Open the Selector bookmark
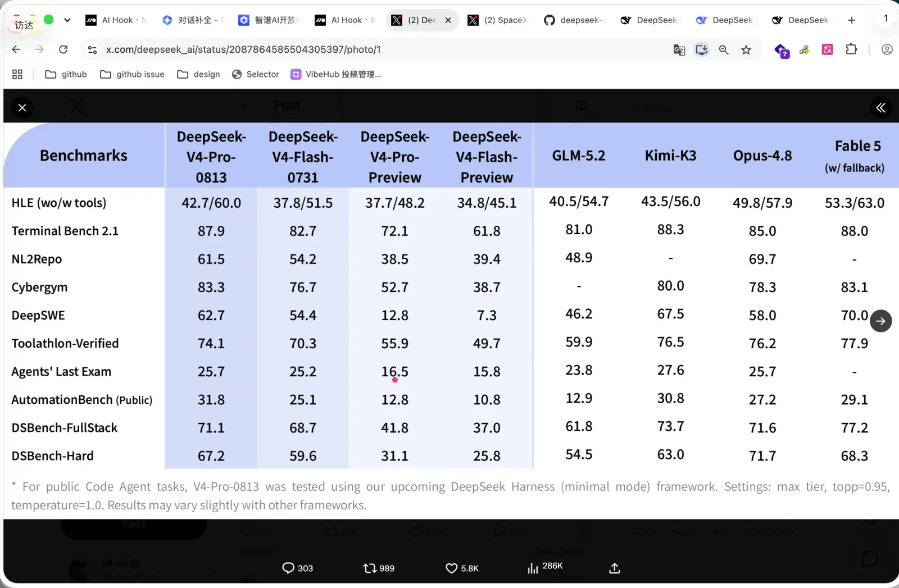Viewport: 899px width, 588px height. point(256,74)
